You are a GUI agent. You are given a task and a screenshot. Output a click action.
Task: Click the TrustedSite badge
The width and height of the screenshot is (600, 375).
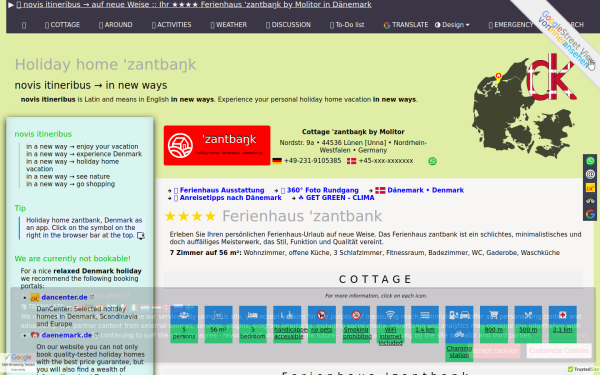pyautogui.click(x=583, y=369)
